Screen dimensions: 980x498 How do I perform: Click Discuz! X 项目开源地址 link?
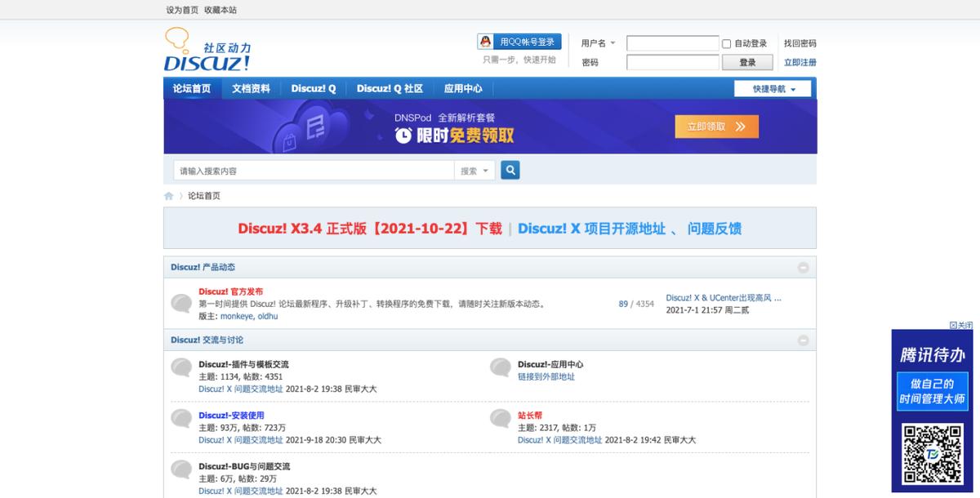(591, 229)
